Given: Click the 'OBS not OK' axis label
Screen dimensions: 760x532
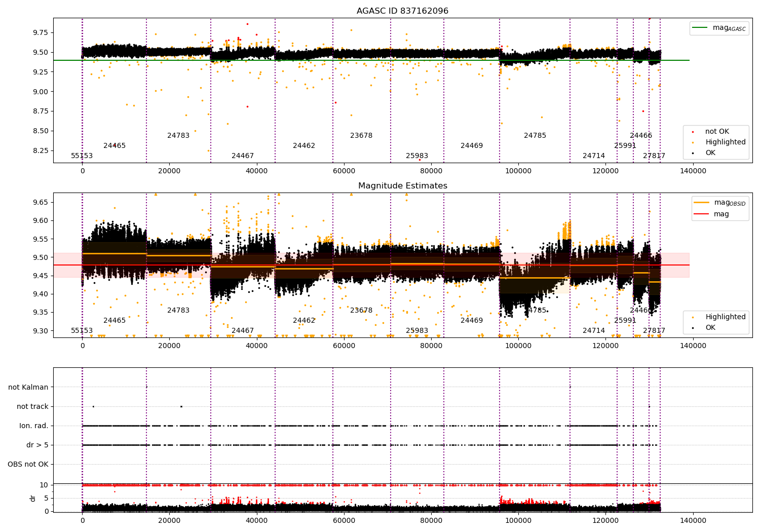Looking at the screenshot, I should [28, 465].
